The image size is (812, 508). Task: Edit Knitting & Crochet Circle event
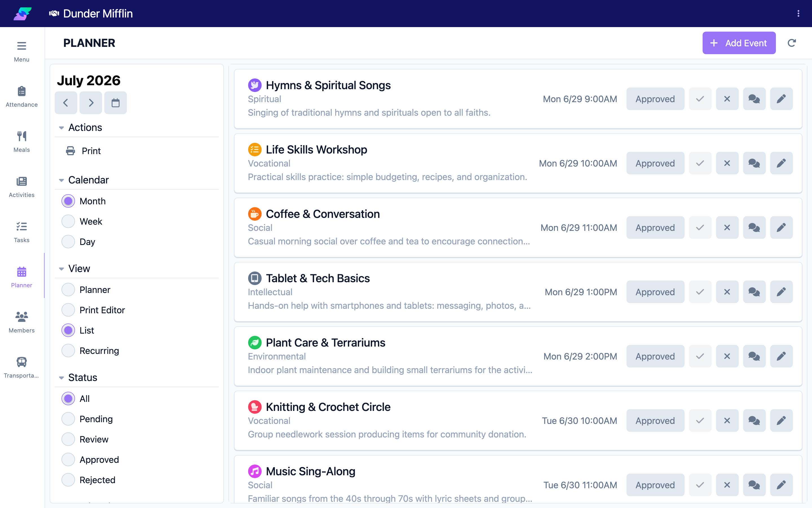781,421
